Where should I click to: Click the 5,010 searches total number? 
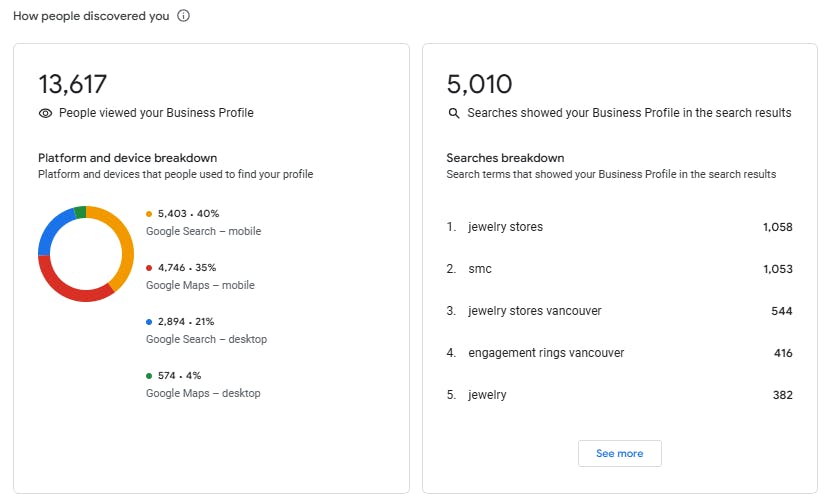pos(480,84)
